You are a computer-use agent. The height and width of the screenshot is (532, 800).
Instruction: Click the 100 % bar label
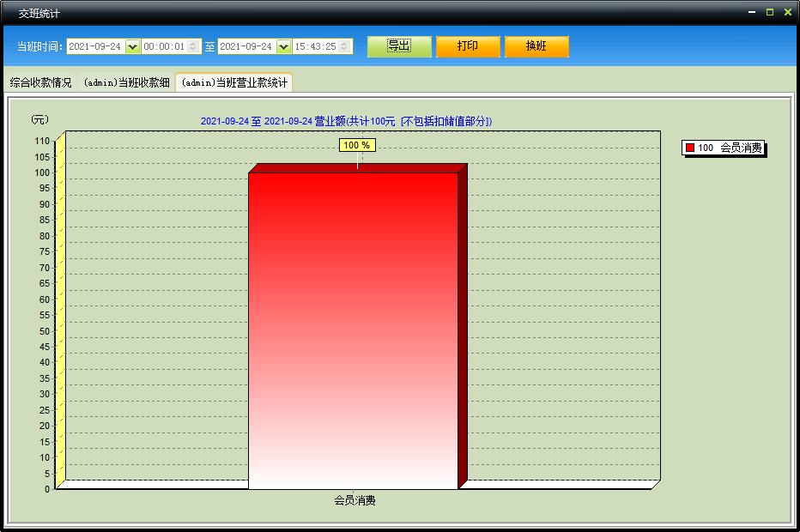pyautogui.click(x=357, y=145)
